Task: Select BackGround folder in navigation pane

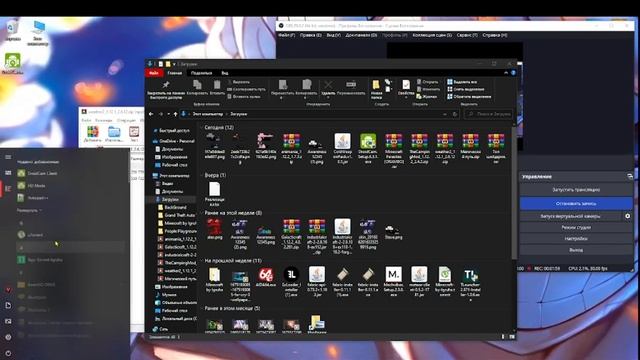Action: tap(173, 207)
